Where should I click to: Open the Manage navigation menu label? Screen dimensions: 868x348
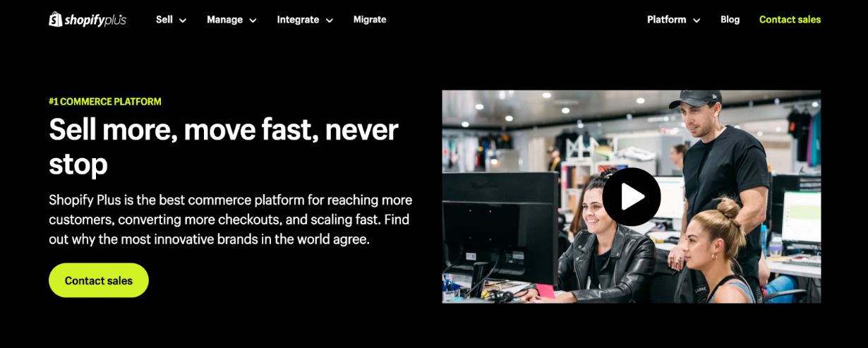224,20
